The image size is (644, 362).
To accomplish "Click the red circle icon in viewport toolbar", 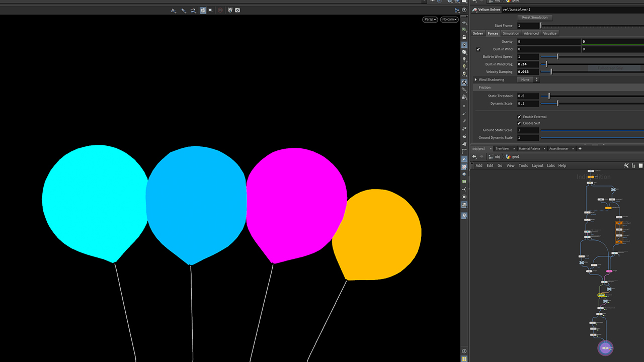I will click(x=220, y=10).
